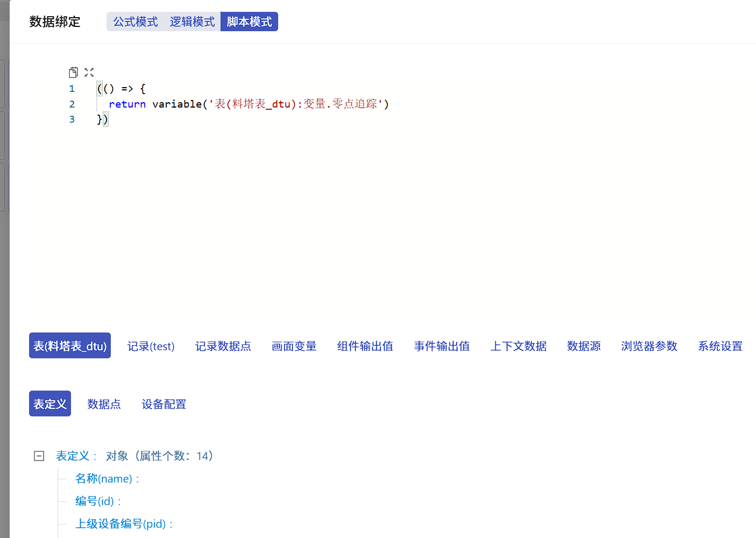The height and width of the screenshot is (538, 756).
Task: Click line number 1 in the editor gutter
Action: pyautogui.click(x=72, y=89)
